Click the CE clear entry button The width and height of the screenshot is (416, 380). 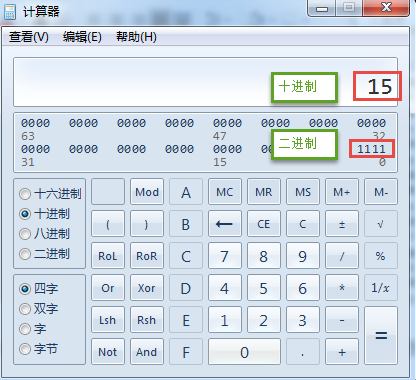coord(264,224)
